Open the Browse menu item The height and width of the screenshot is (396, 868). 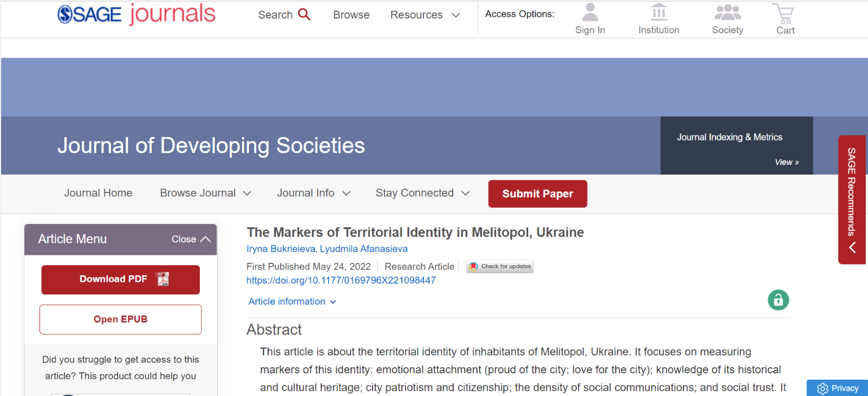(x=351, y=15)
